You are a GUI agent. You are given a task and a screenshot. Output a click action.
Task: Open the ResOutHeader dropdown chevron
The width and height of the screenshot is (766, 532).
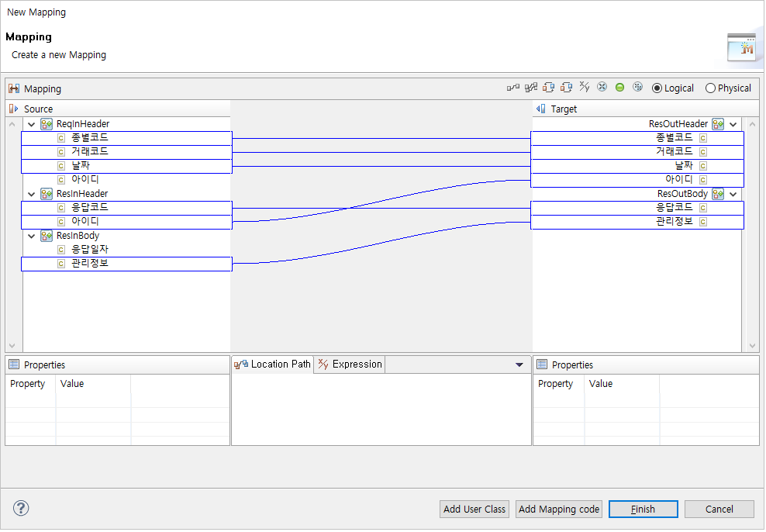point(731,123)
